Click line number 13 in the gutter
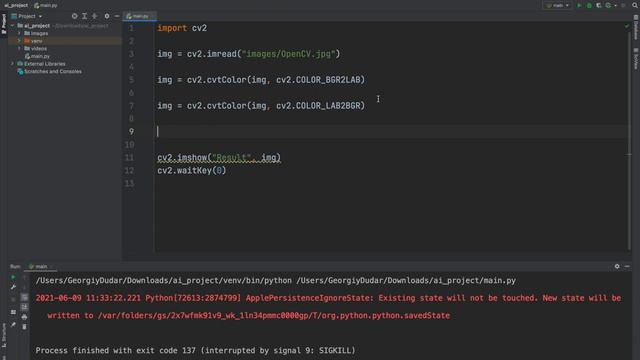This screenshot has height=360, width=640. (129, 183)
